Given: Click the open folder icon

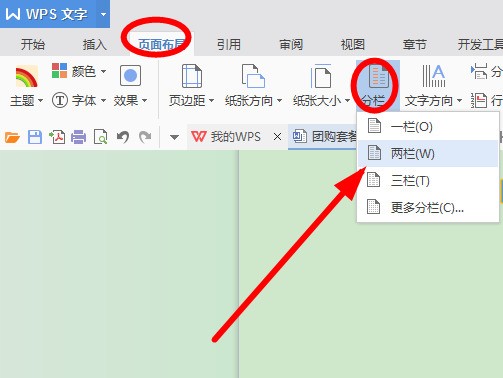Looking at the screenshot, I should pyautogui.click(x=12, y=137).
